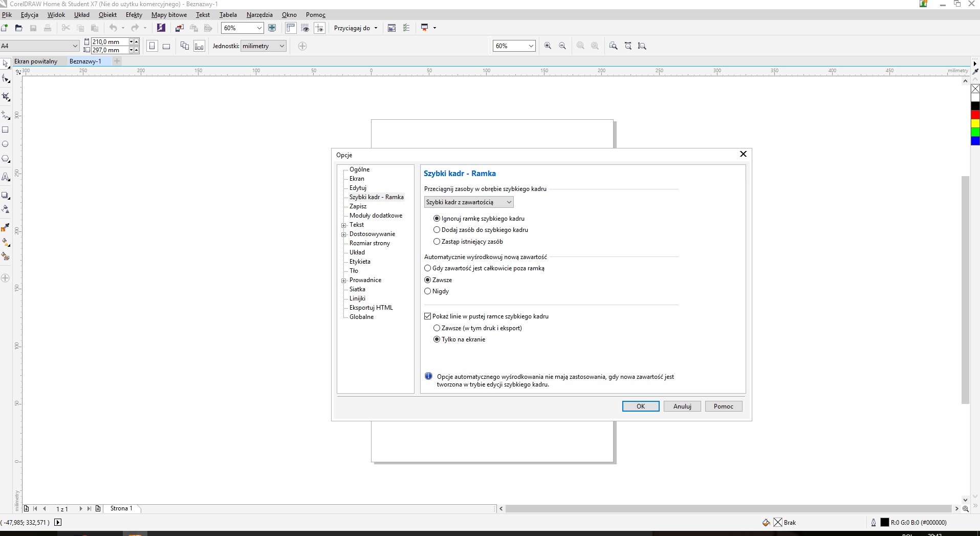This screenshot has height=536, width=980.
Task: Select the Crop tool in the toolbox
Action: [x=6, y=97]
